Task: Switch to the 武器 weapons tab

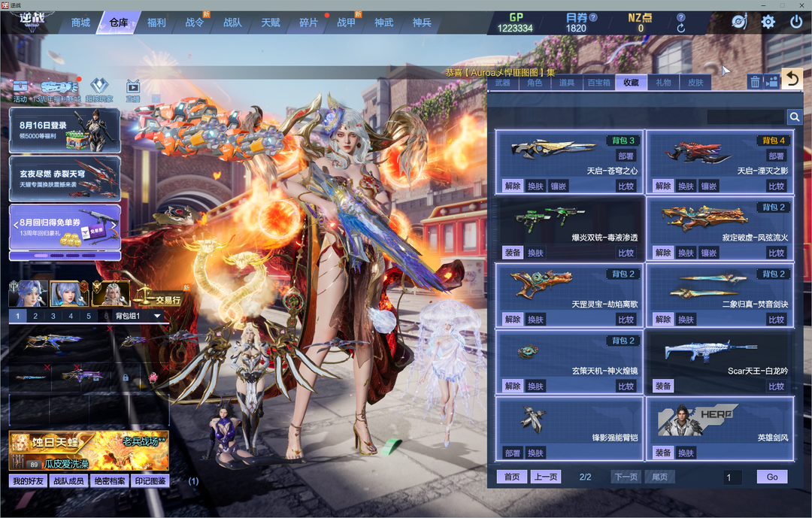Action: point(502,83)
